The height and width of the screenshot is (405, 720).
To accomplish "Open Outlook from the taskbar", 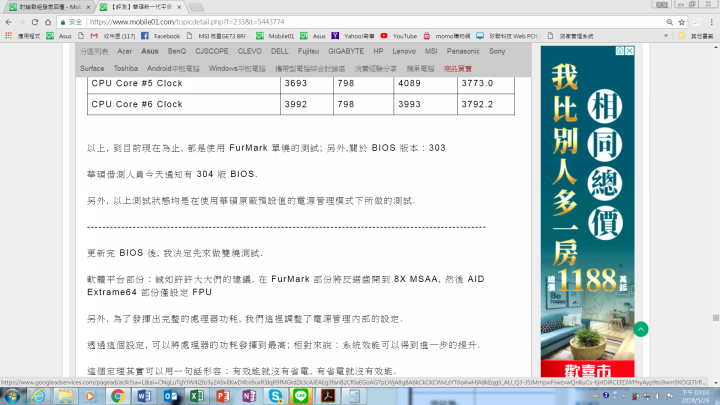I will (170, 396).
